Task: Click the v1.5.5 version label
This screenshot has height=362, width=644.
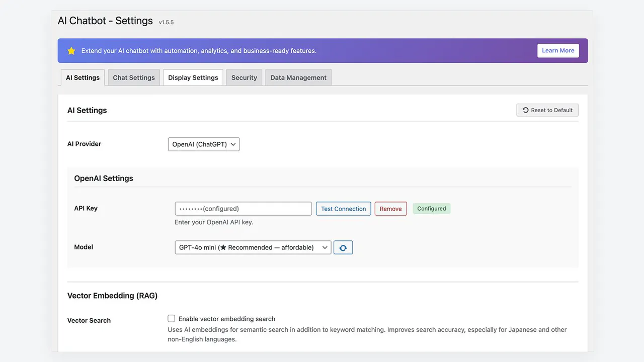Action: [x=167, y=23]
